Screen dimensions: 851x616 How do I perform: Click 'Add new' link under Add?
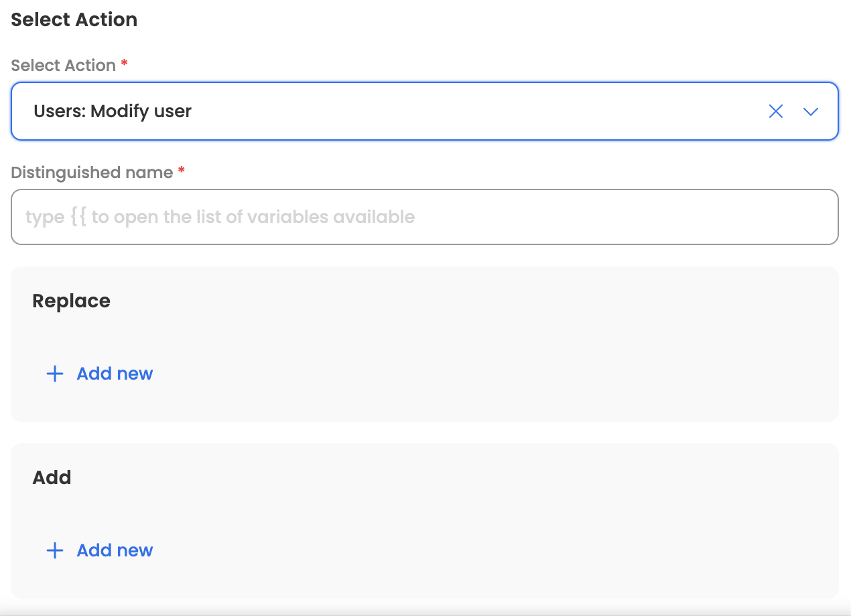pyautogui.click(x=115, y=550)
